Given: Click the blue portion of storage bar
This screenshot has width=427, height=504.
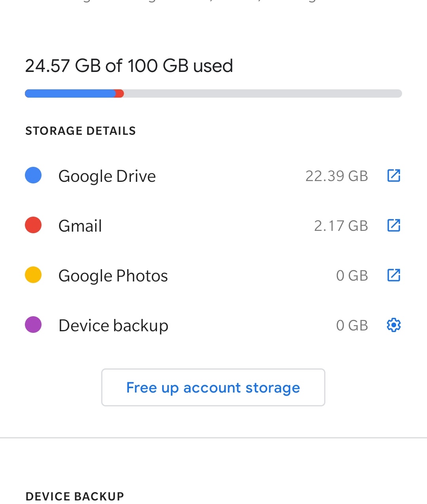Looking at the screenshot, I should 70,94.
